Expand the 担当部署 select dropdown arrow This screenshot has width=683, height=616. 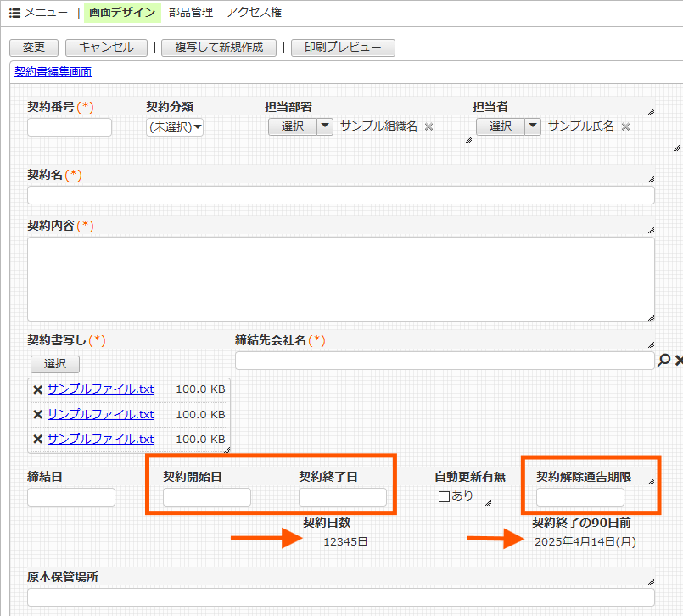[x=325, y=126]
